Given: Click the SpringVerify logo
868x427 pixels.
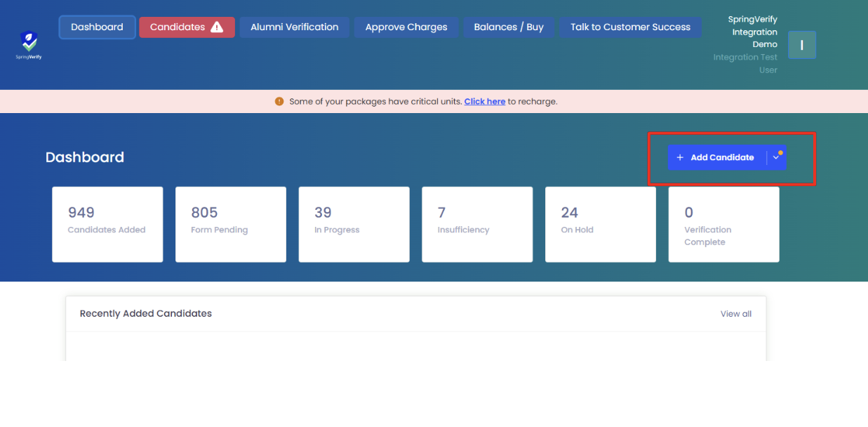Looking at the screenshot, I should pos(29,44).
